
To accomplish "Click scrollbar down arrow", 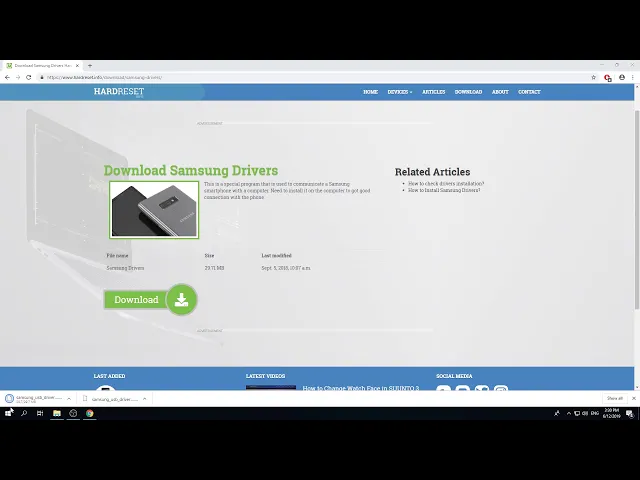I will pos(637,387).
